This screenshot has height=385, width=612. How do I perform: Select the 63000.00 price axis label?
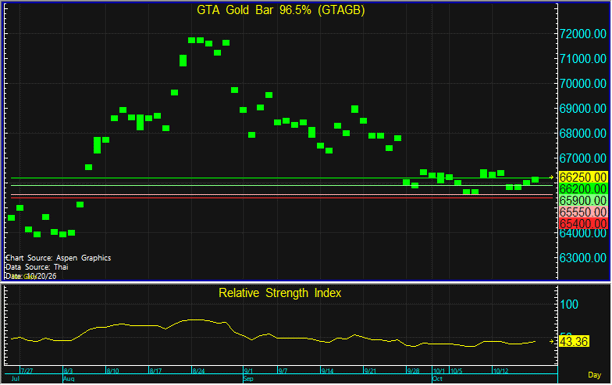583,258
